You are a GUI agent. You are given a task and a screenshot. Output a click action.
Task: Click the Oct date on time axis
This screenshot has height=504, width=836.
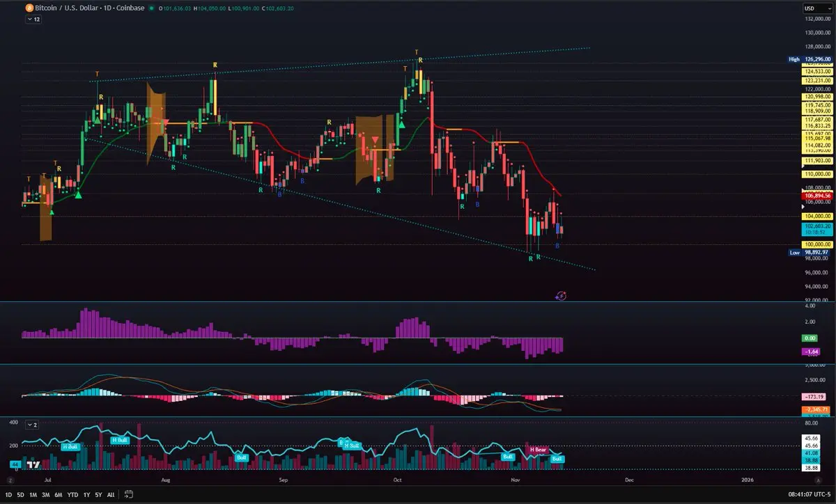pyautogui.click(x=396, y=480)
